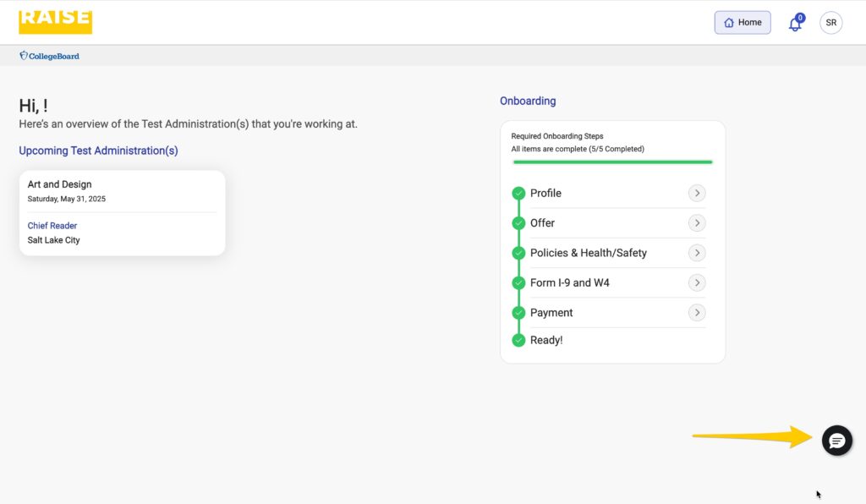Open the notifications bell
Viewport: 866px width, 504px height.
point(795,24)
